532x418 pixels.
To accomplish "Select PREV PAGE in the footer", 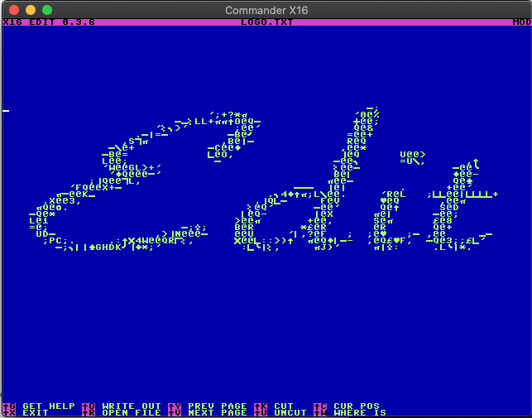I will (x=218, y=406).
